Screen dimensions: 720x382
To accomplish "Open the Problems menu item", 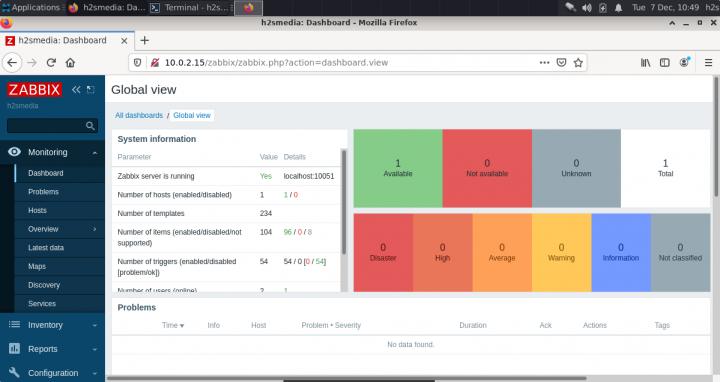I will click(x=60, y=192).
